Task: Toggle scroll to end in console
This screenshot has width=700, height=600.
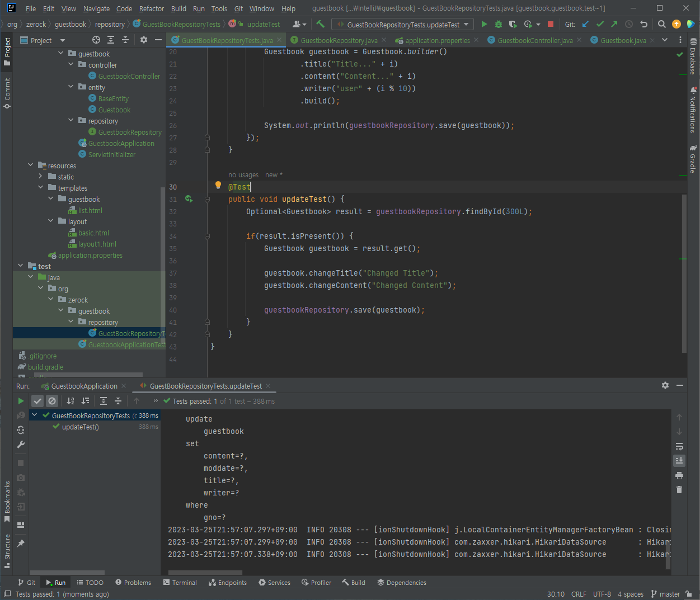Action: click(679, 461)
